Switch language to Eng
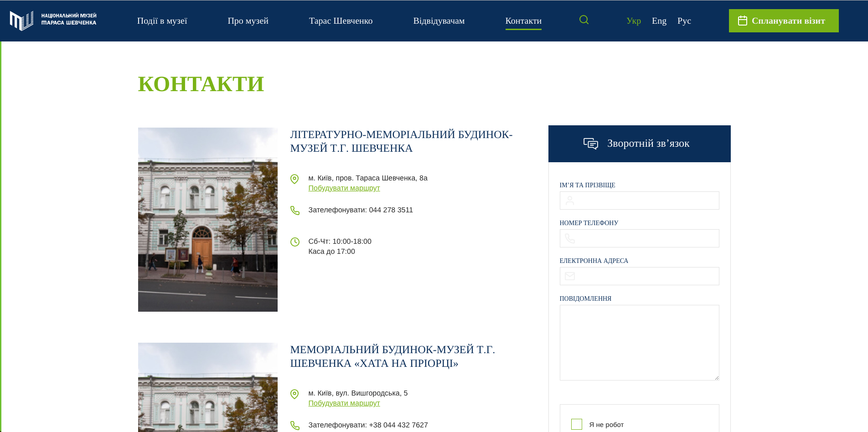Screen dimensions: 868x432 click(659, 21)
